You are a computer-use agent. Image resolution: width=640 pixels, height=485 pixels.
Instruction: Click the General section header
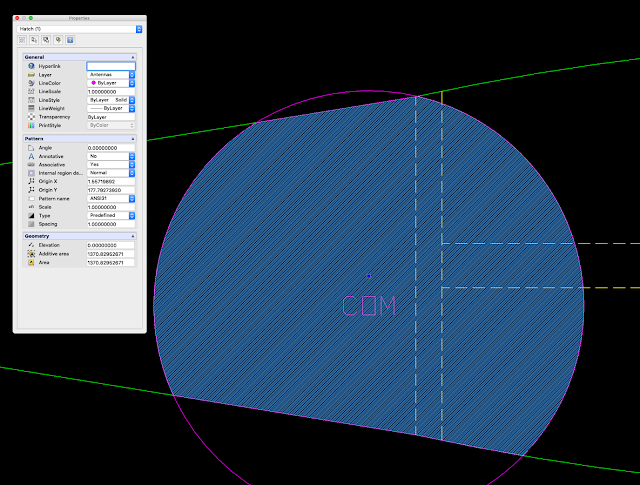click(x=80, y=57)
